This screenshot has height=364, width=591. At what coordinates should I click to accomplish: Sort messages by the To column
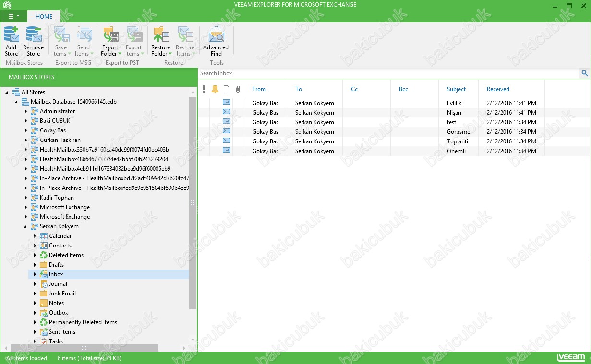point(299,89)
